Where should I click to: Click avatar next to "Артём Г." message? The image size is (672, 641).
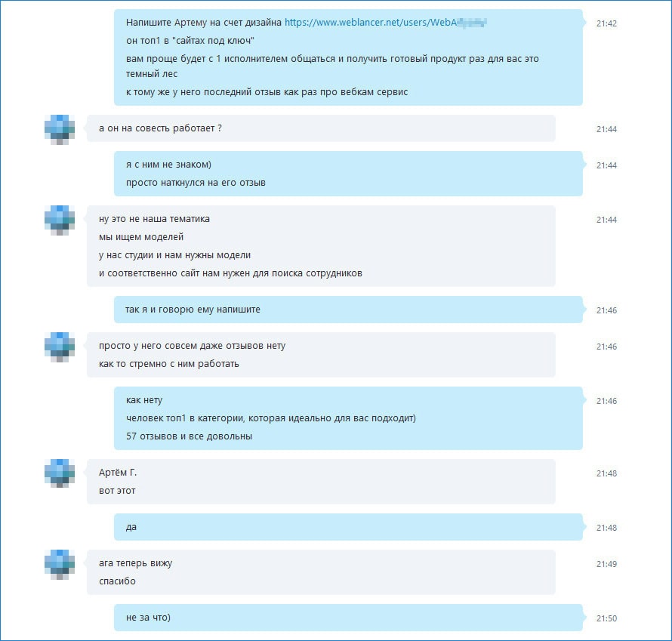tap(60, 473)
